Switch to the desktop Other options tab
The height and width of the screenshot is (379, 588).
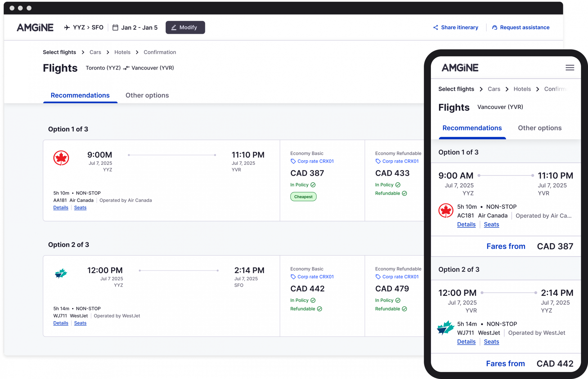(147, 95)
